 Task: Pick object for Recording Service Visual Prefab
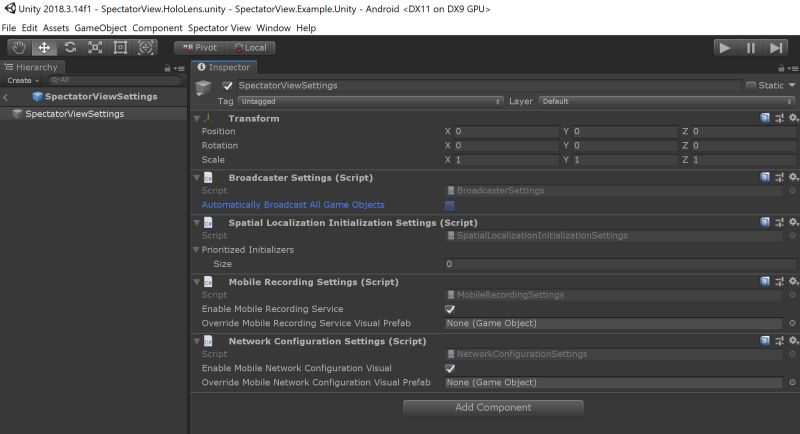(792, 323)
